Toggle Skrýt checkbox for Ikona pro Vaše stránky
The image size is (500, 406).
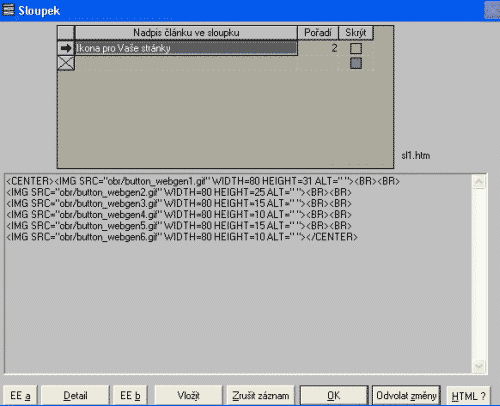[x=356, y=48]
